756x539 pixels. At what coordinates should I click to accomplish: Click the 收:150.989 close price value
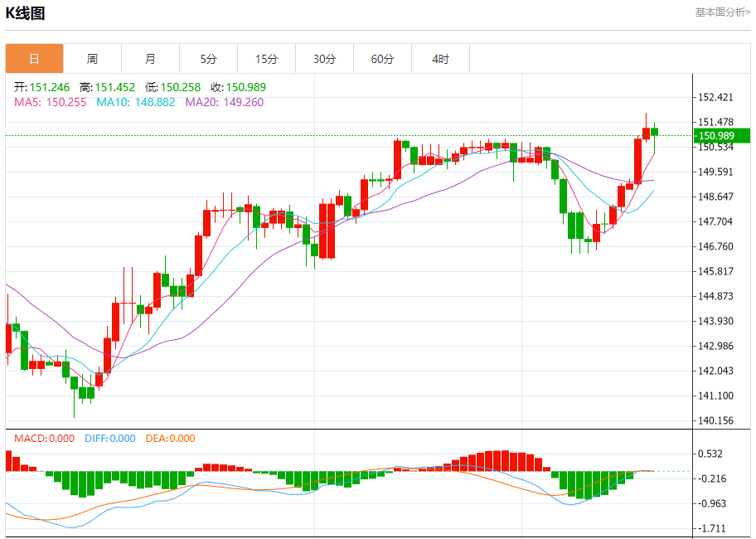[x=239, y=87]
